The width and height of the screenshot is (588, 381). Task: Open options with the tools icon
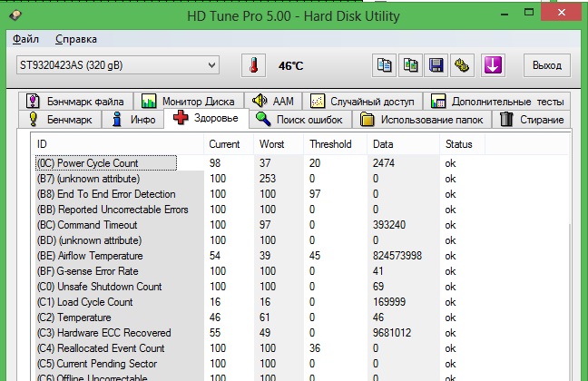coord(461,66)
